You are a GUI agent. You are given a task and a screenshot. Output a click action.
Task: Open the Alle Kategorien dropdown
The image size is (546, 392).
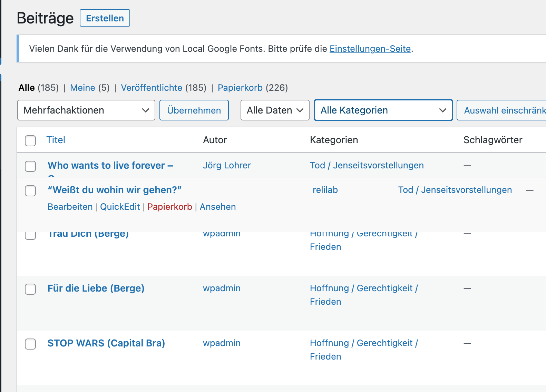(383, 110)
